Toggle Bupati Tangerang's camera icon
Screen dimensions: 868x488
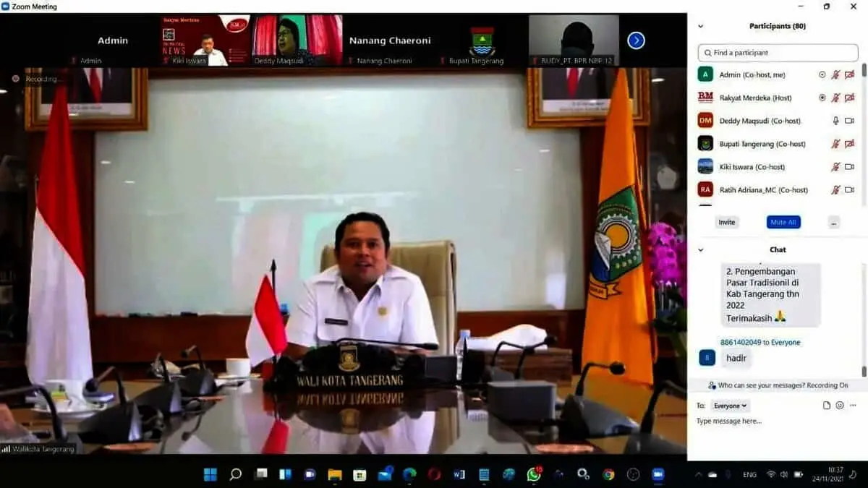[849, 144]
